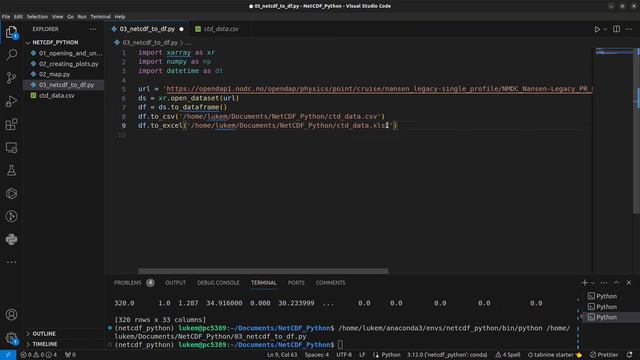Screen dimensions: 640x360
Task: Focus the terminal prompt input
Action: (x=340, y=345)
